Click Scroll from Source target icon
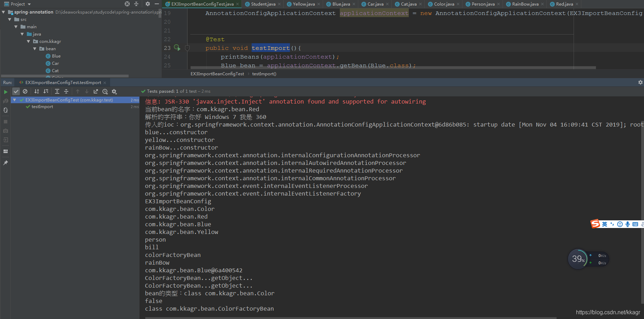This screenshot has width=644, height=319. pyautogui.click(x=127, y=4)
